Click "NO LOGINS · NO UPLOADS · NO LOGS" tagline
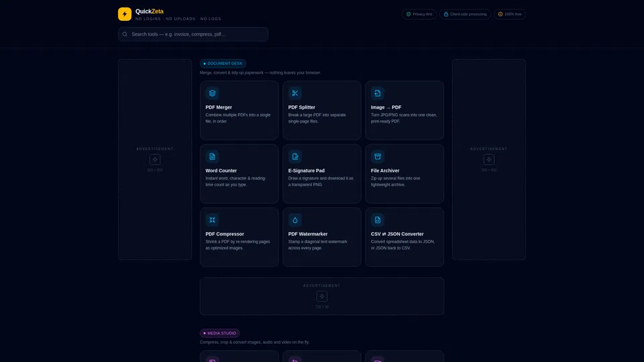 pos(178,19)
